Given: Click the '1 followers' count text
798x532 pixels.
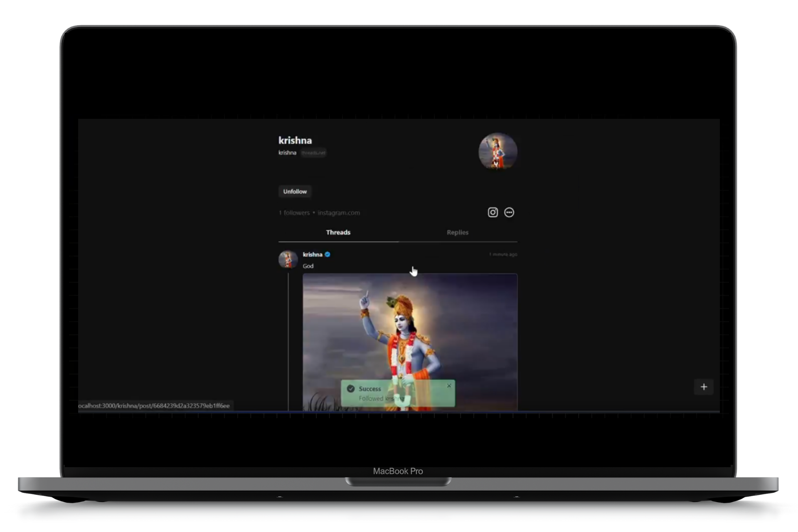Looking at the screenshot, I should tap(294, 213).
